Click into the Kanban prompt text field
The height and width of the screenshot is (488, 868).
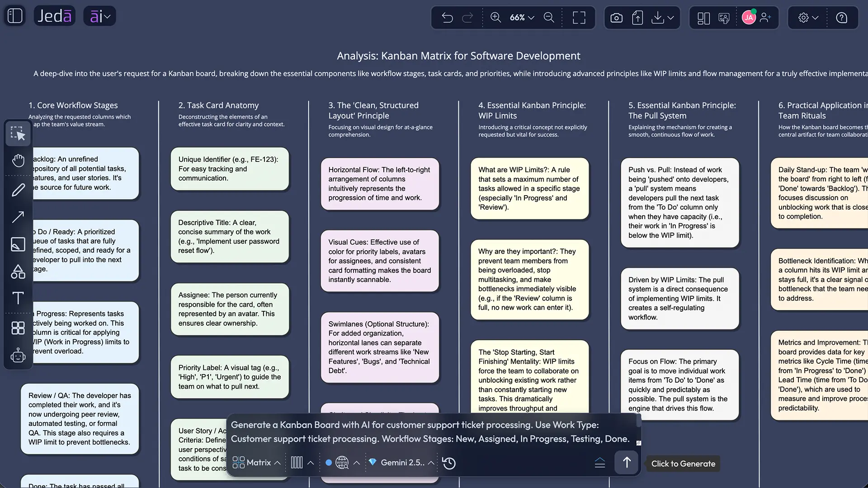pos(429,432)
